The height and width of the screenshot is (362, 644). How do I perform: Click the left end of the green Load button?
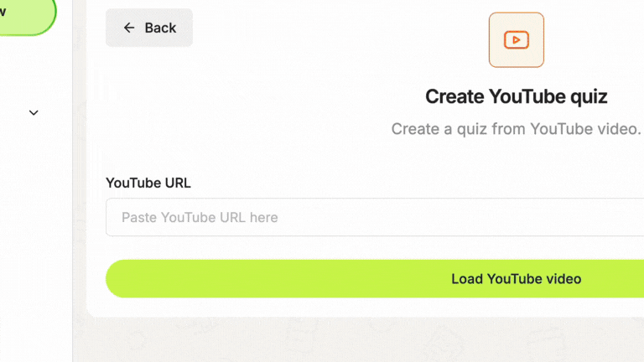click(123, 279)
